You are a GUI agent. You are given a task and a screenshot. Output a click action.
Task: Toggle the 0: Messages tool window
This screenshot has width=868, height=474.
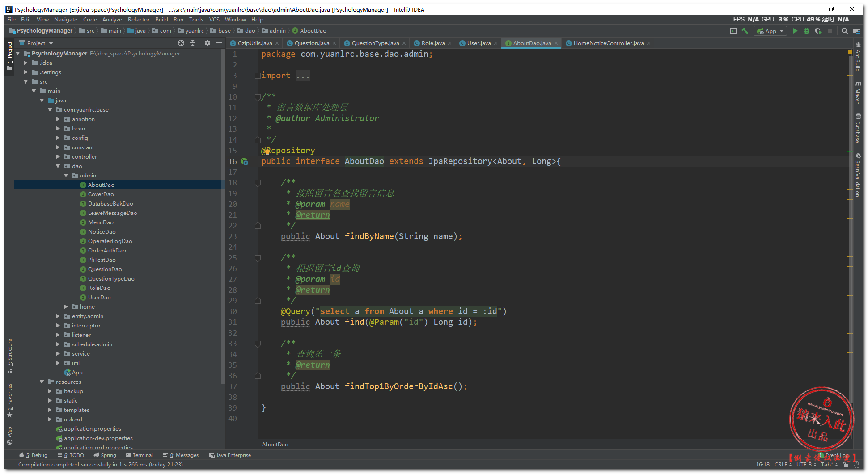tap(181, 455)
